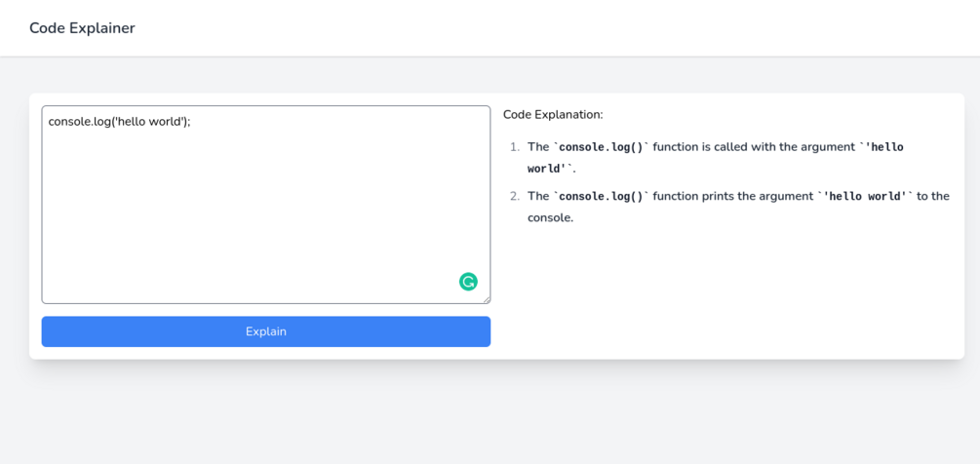Image resolution: width=980 pixels, height=464 pixels.
Task: Select the "Code Explanation:" heading text
Action: [x=553, y=115]
